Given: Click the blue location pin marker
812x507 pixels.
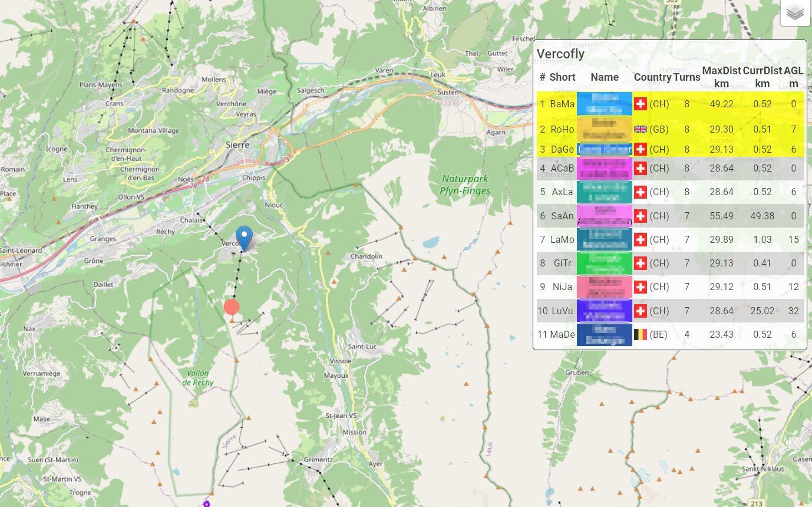Looking at the screenshot, I should (x=244, y=237).
